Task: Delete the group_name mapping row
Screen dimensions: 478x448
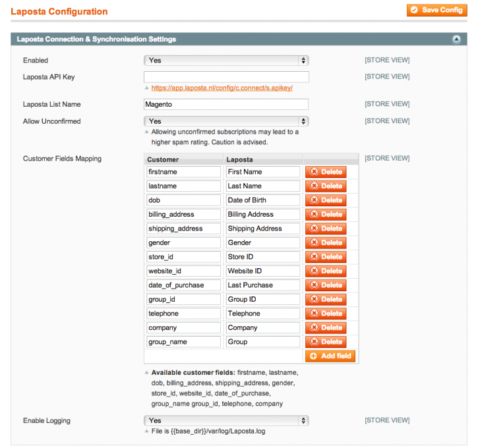Action: point(326,342)
